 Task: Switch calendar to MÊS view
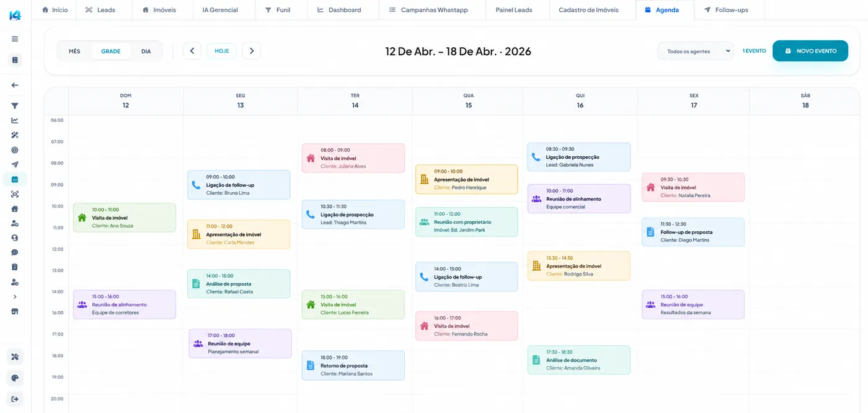click(x=74, y=51)
